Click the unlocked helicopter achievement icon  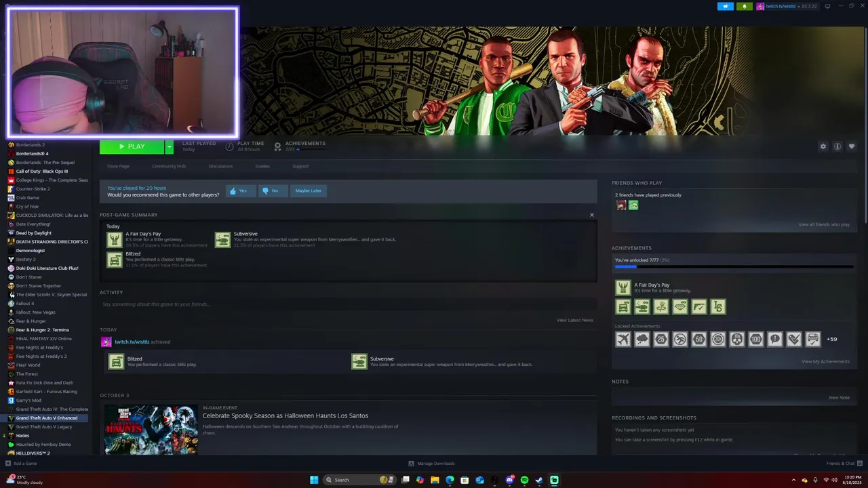click(642, 307)
